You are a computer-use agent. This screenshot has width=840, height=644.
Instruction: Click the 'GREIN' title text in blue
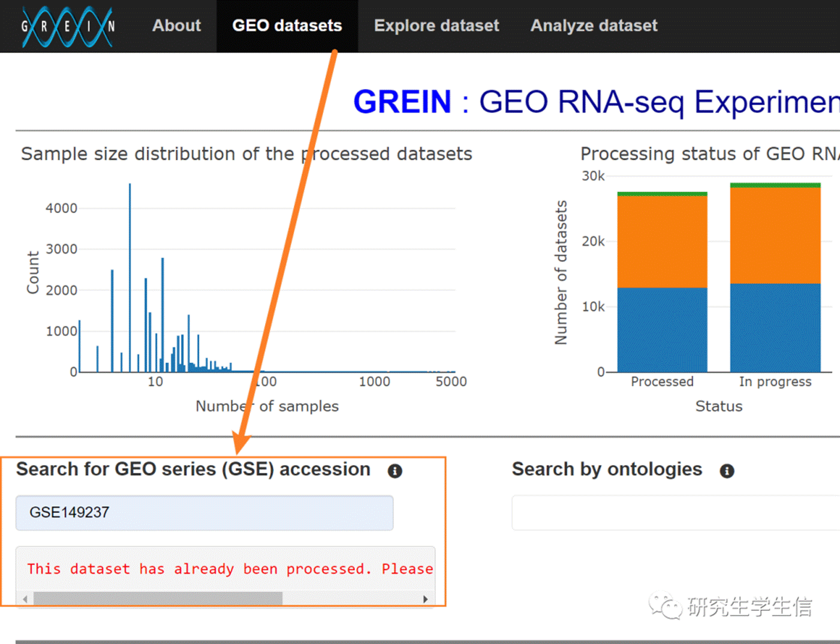402,101
